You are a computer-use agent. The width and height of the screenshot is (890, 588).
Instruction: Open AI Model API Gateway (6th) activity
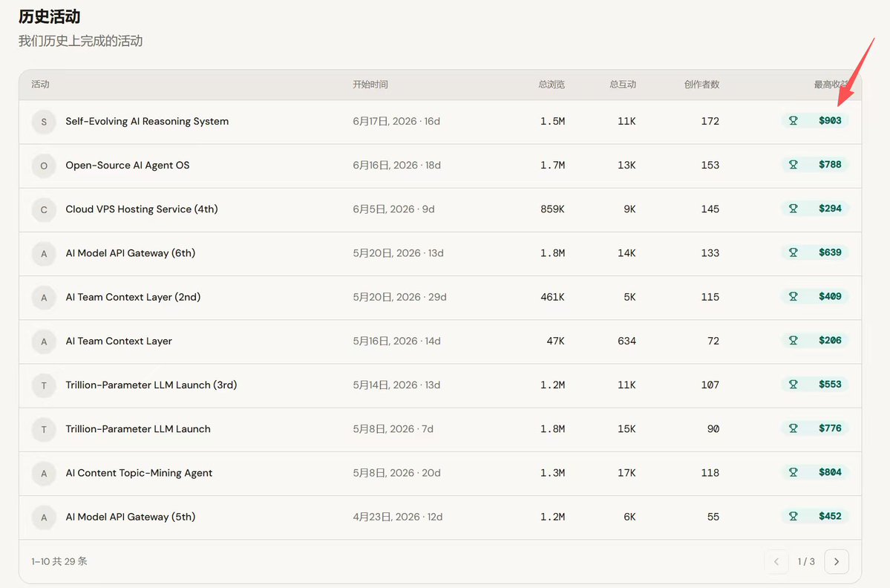point(131,253)
